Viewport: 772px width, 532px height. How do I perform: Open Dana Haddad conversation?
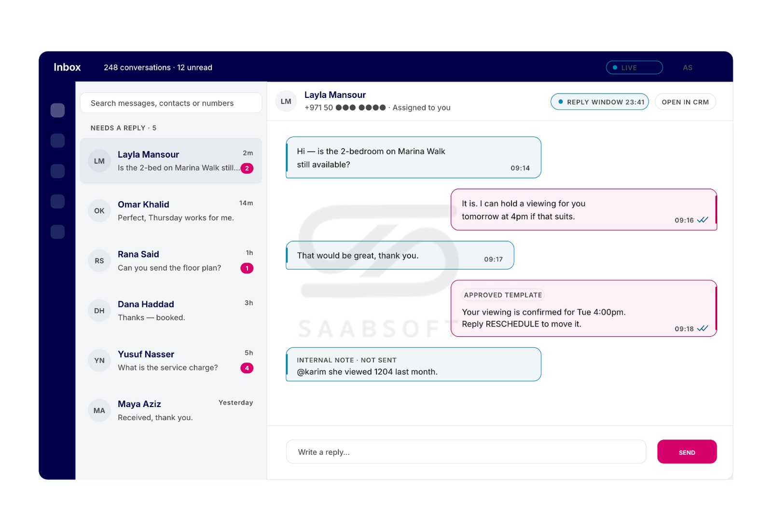[171, 311]
